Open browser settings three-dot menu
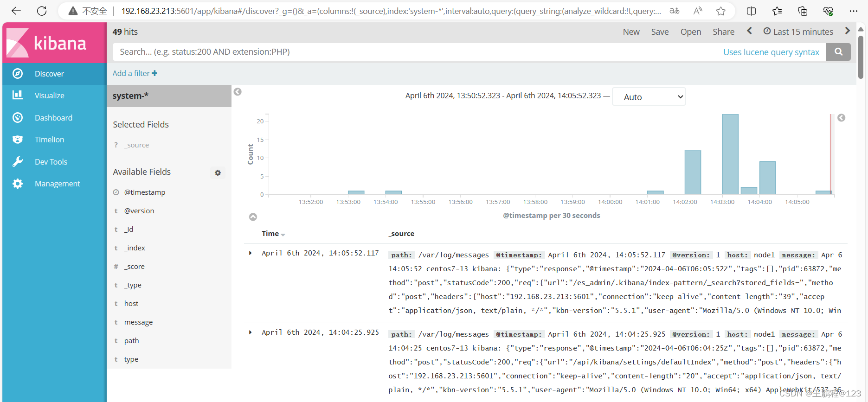This screenshot has width=868, height=402. coord(854,11)
